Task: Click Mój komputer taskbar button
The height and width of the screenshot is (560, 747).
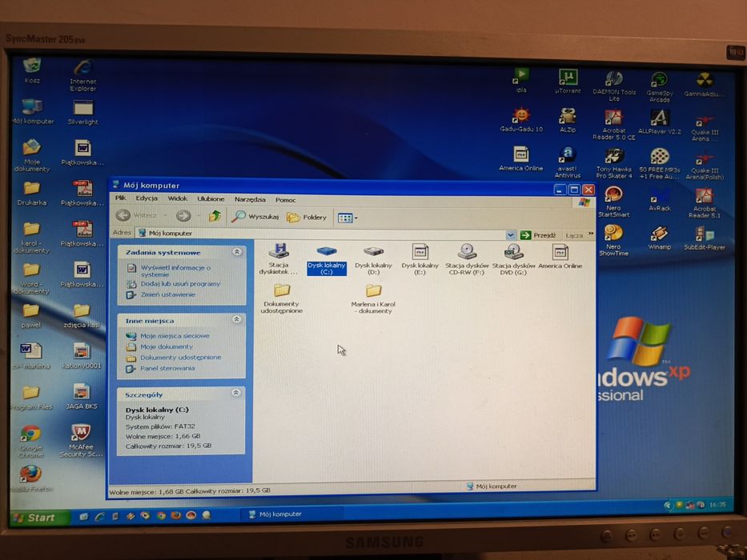Action: point(292,514)
